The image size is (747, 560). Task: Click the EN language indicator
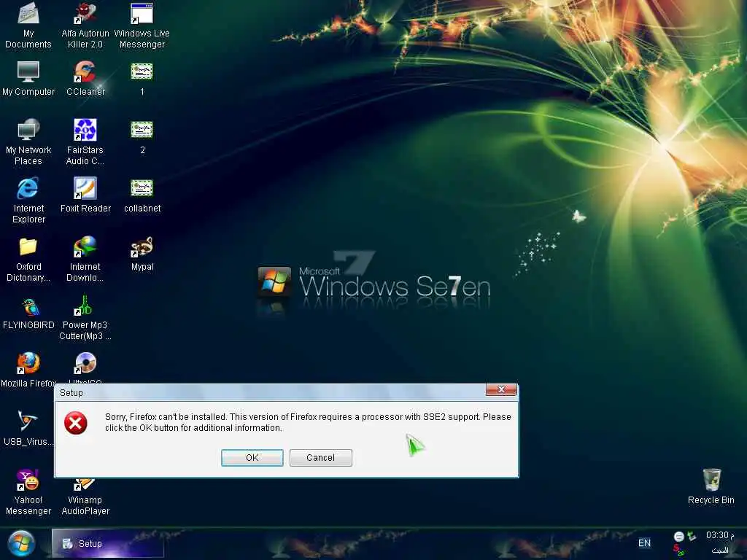[x=644, y=542]
